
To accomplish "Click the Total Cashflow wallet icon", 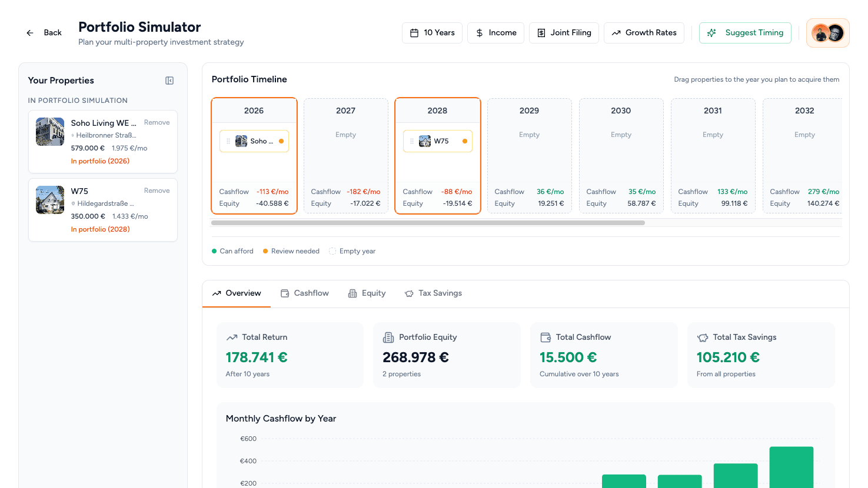I will point(546,337).
